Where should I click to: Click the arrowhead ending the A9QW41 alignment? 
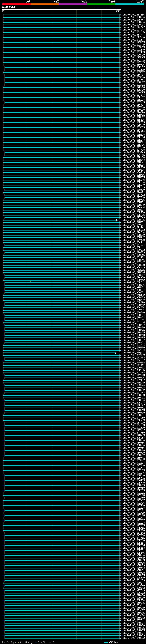click(x=116, y=353)
